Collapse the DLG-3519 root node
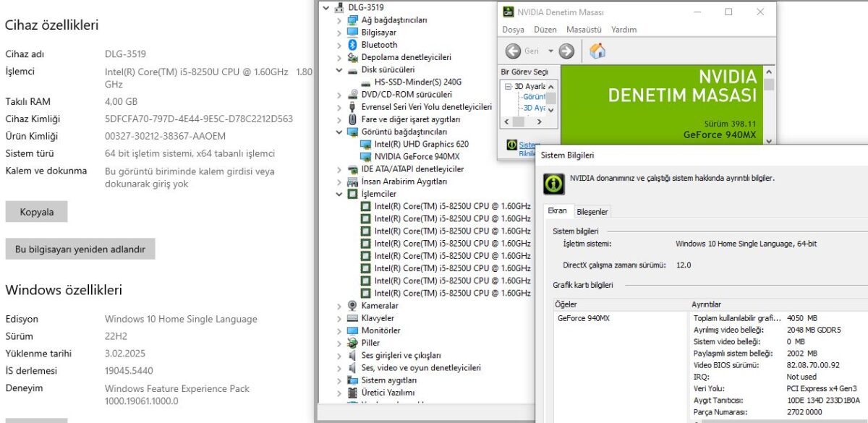 pyautogui.click(x=326, y=7)
